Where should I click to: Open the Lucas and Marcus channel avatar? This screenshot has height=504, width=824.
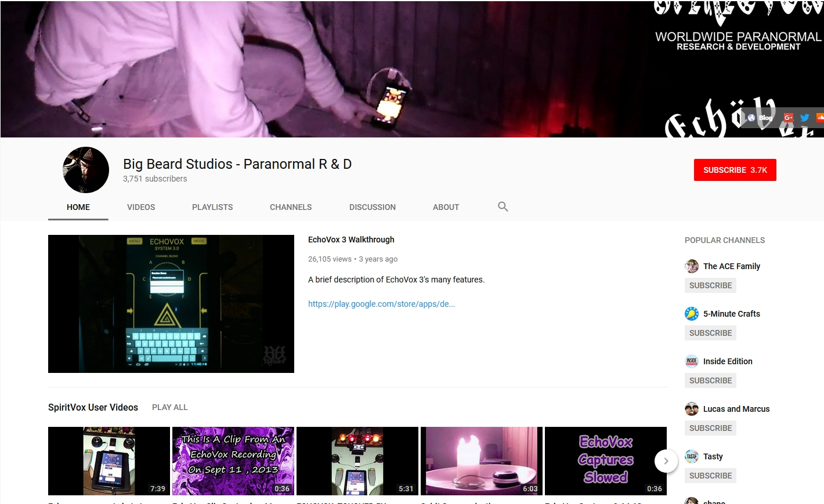pos(692,409)
